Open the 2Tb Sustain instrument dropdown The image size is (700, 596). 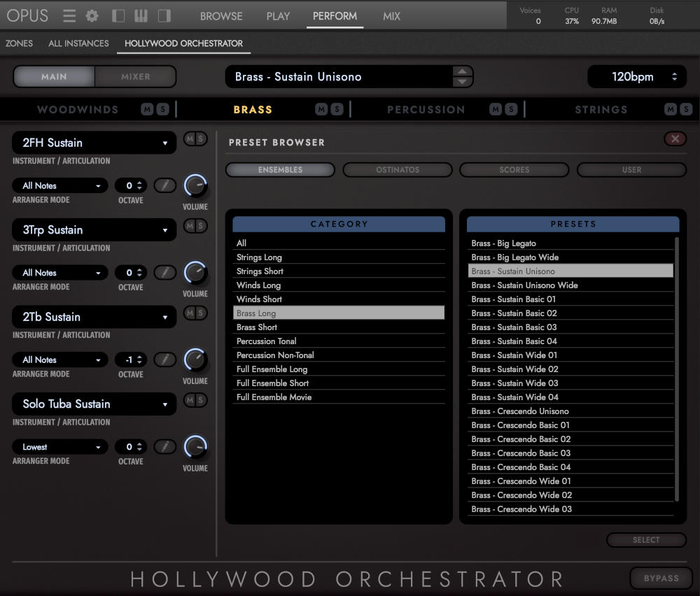pyautogui.click(x=94, y=317)
